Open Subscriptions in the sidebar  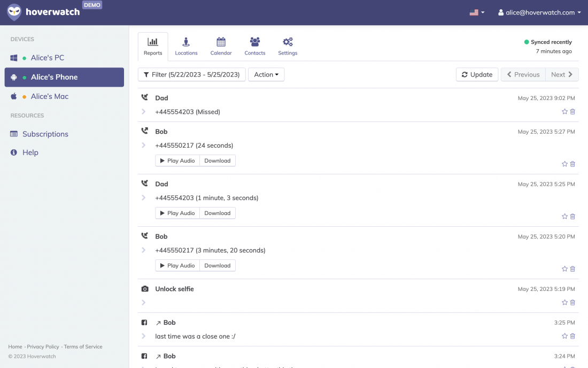click(x=45, y=134)
